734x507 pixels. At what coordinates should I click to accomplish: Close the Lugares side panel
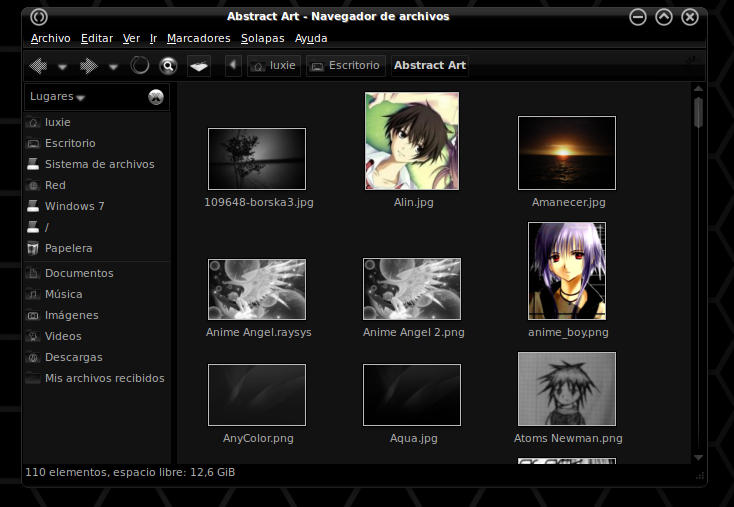pyautogui.click(x=156, y=97)
